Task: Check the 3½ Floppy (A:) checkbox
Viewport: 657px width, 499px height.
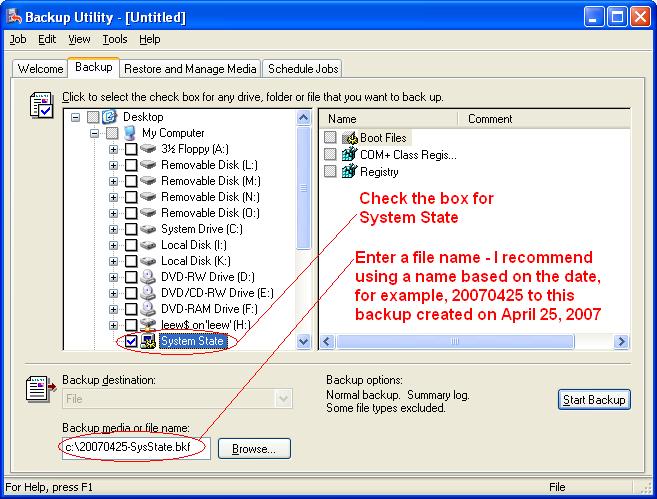Action: tap(131, 149)
